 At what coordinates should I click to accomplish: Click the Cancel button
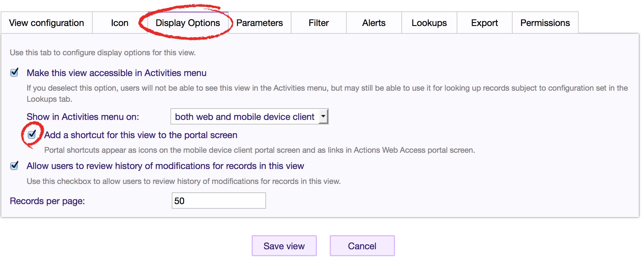[x=362, y=246]
